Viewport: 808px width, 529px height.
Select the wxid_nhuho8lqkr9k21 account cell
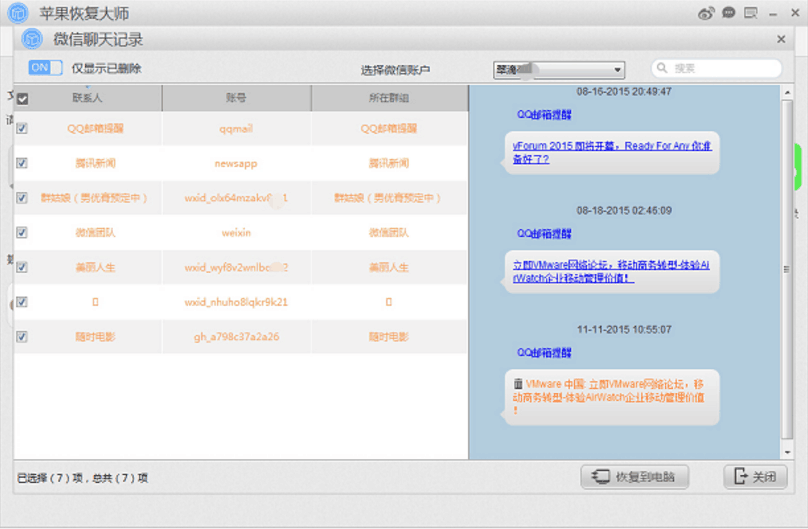236,302
